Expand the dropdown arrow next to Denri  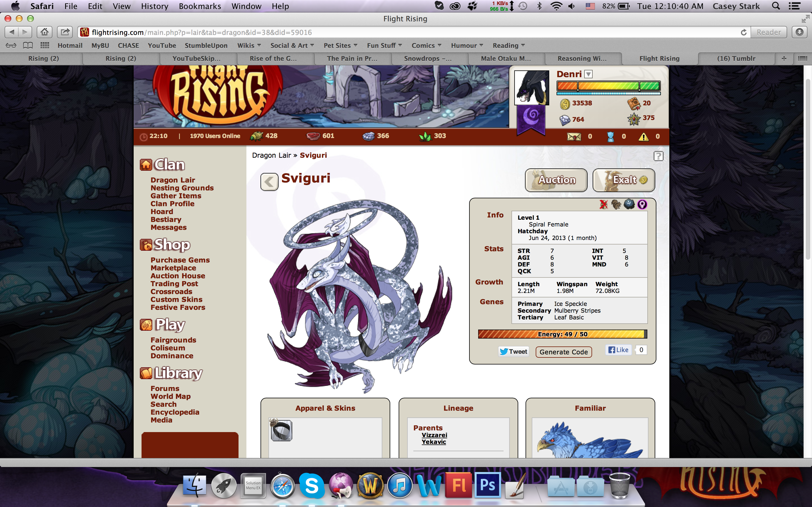588,74
